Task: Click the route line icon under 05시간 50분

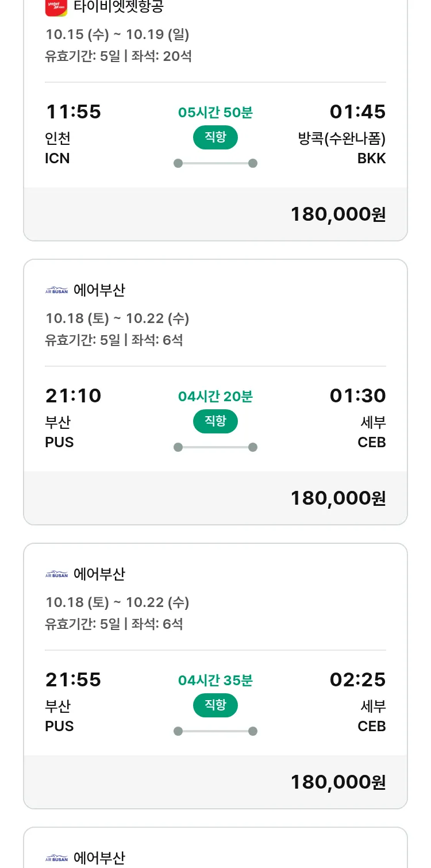Action: pos(215,163)
